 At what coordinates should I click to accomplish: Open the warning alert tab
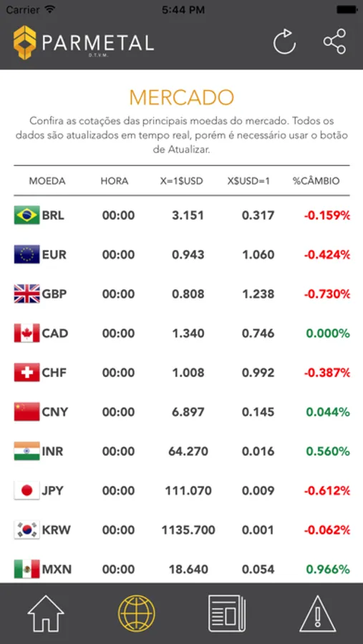[318, 613]
